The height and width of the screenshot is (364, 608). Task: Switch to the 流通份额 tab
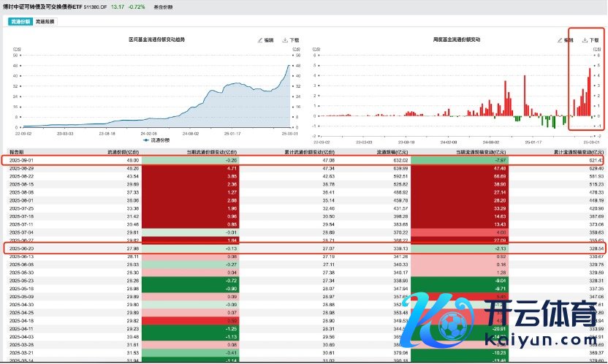pos(20,22)
